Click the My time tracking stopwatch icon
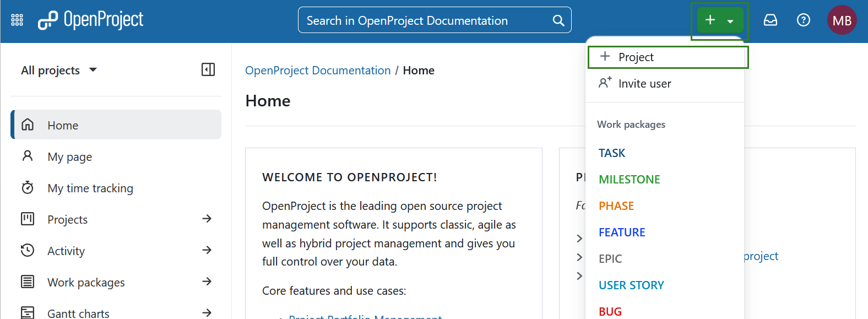The height and width of the screenshot is (319, 868). point(28,188)
